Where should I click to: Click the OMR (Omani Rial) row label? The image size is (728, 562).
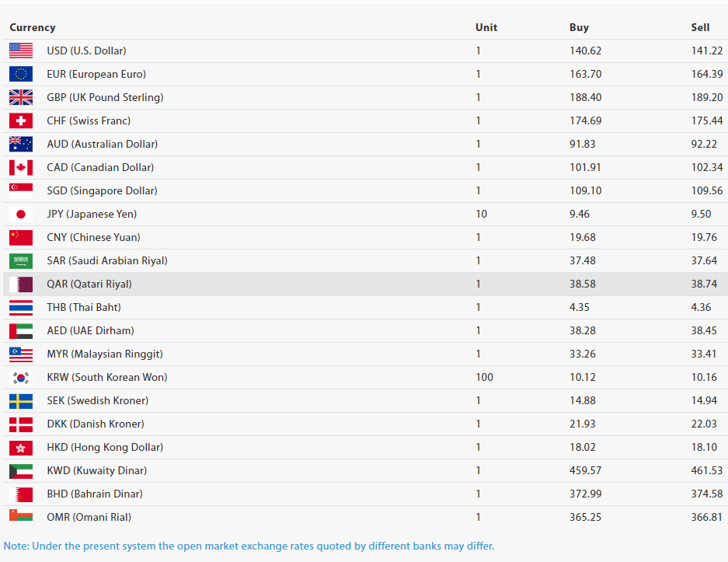89,517
